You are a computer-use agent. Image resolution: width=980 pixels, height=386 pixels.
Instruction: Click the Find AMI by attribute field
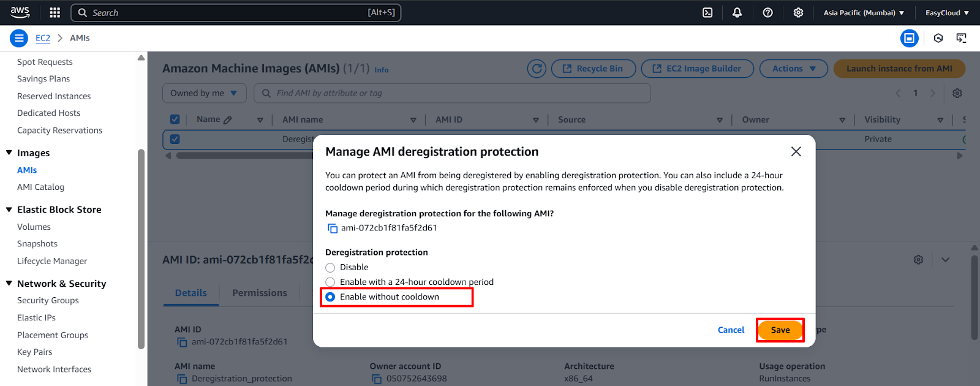coord(452,93)
